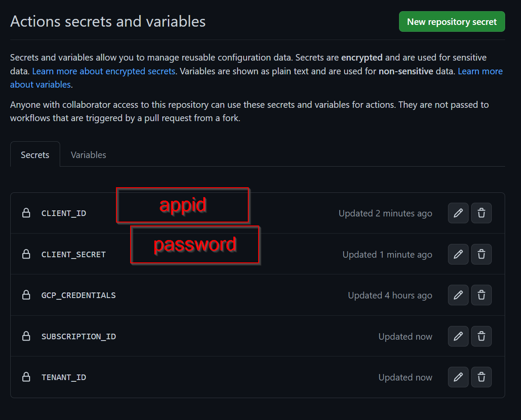Delete the CLIENT_ID secret via trash icon
This screenshot has width=521, height=420.
pyautogui.click(x=481, y=213)
